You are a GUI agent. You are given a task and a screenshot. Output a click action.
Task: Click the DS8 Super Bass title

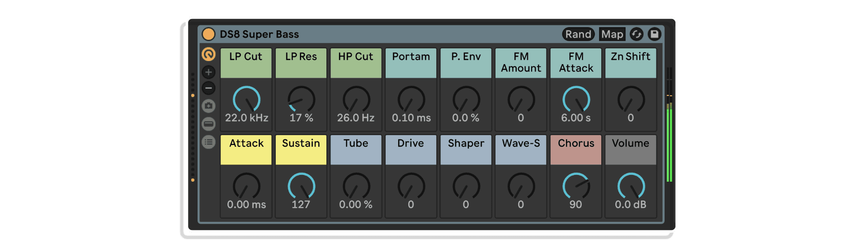point(259,34)
